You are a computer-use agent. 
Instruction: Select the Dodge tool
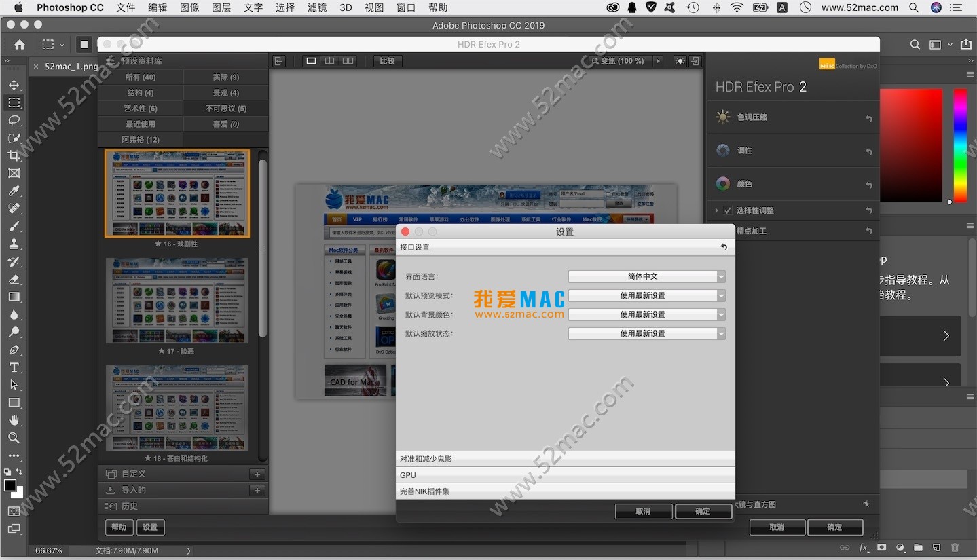click(14, 333)
